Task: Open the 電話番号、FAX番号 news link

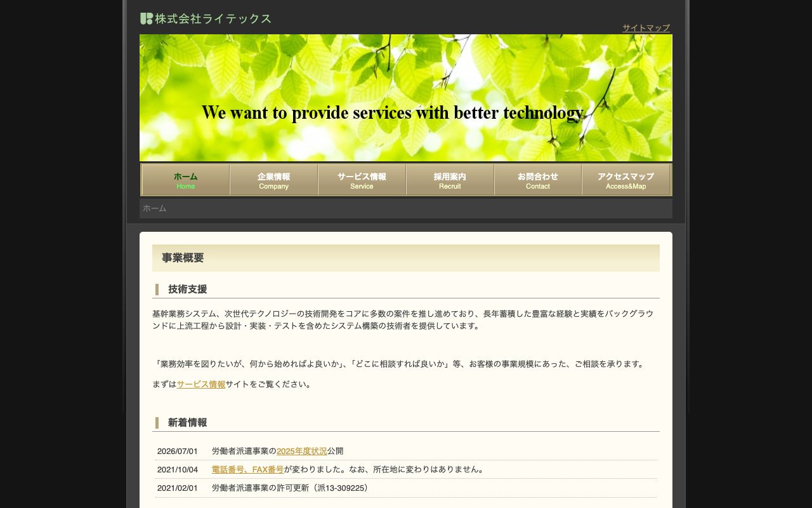Action: [247, 469]
